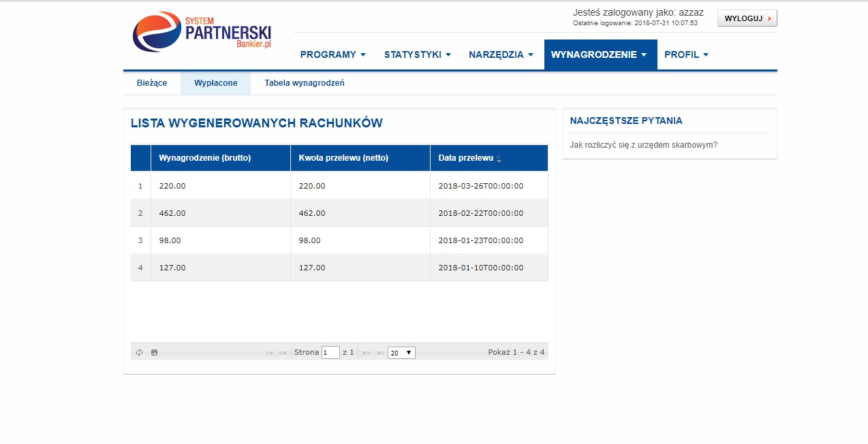The height and width of the screenshot is (444, 868).
Task: Click the date 2018-02-22T00:00:00
Action: pyautogui.click(x=481, y=213)
